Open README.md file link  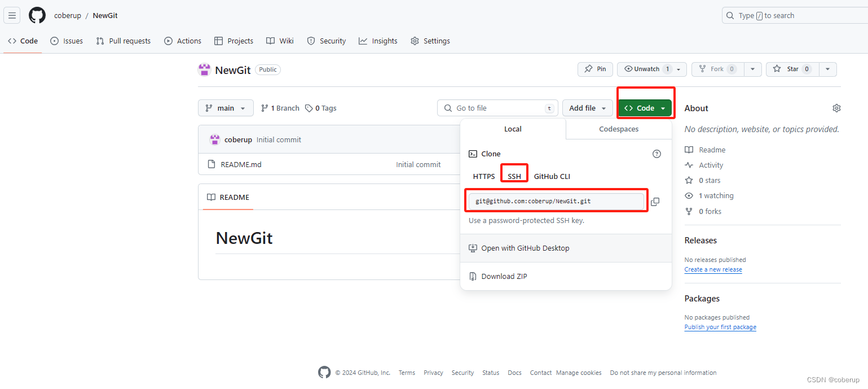[x=241, y=164]
